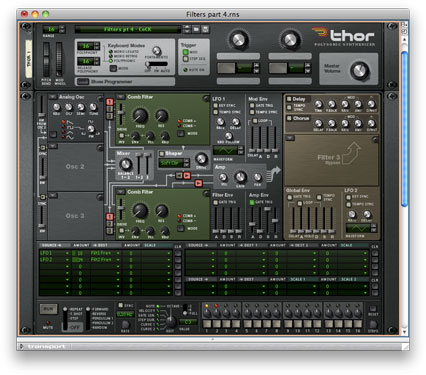Click the lower Comb Filter FREQ knob

140,211
